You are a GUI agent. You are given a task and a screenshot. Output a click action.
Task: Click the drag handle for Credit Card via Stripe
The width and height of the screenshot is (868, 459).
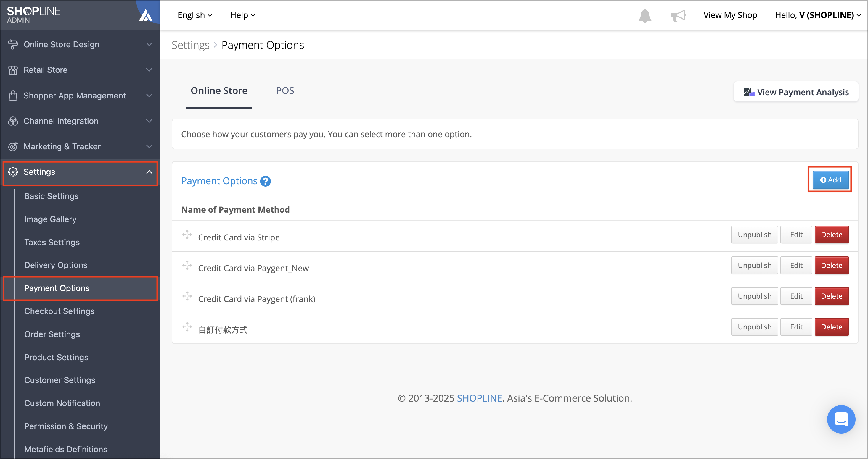187,235
